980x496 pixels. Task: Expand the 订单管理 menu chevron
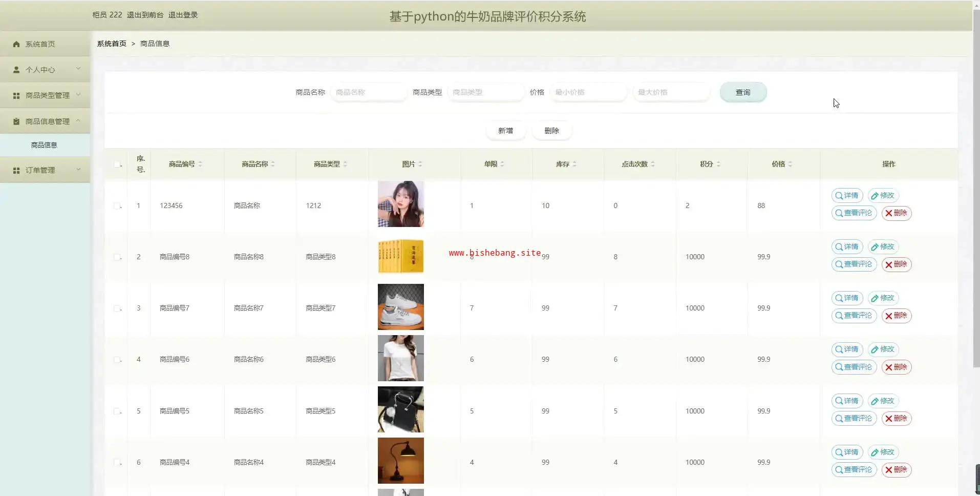pos(78,169)
